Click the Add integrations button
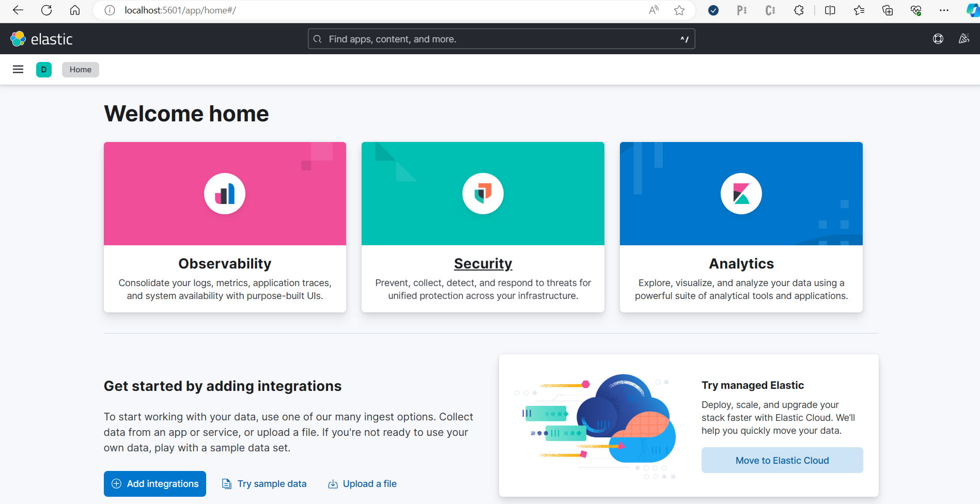This screenshot has width=980, height=504. (155, 484)
